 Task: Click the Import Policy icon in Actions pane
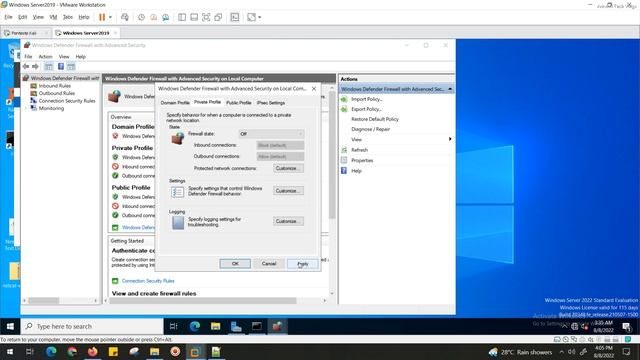344,99
